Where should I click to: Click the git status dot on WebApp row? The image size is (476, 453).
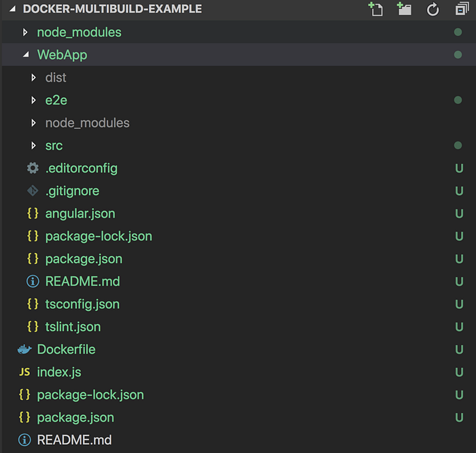point(458,54)
